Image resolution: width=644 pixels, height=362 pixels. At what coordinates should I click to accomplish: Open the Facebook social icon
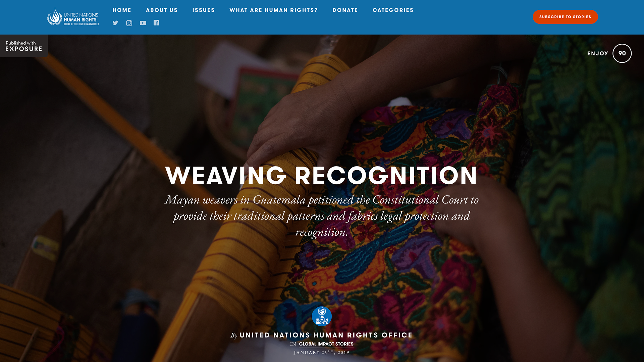pos(156,23)
